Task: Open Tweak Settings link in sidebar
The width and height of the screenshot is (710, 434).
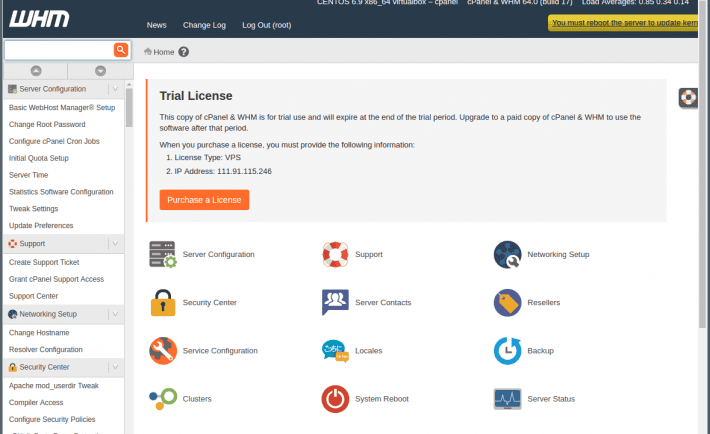Action: pyautogui.click(x=34, y=209)
